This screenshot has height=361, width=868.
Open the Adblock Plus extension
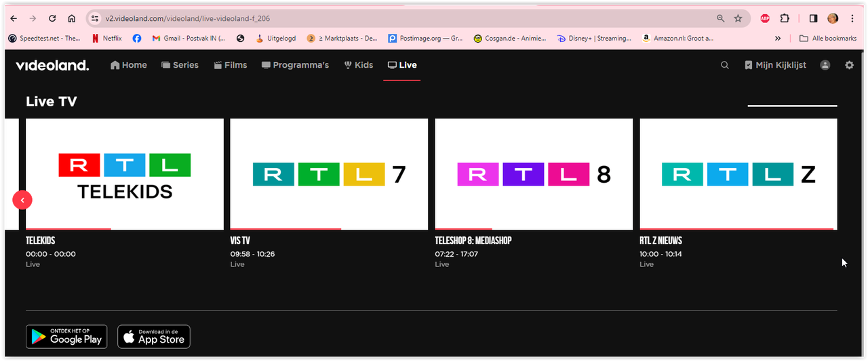coord(765,18)
